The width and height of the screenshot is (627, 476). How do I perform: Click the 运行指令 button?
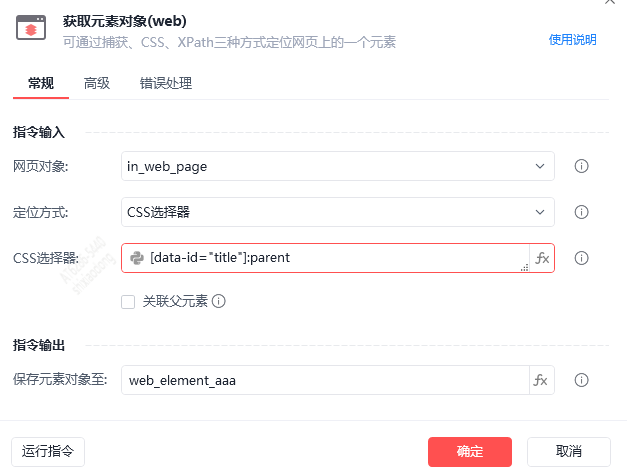click(x=48, y=451)
